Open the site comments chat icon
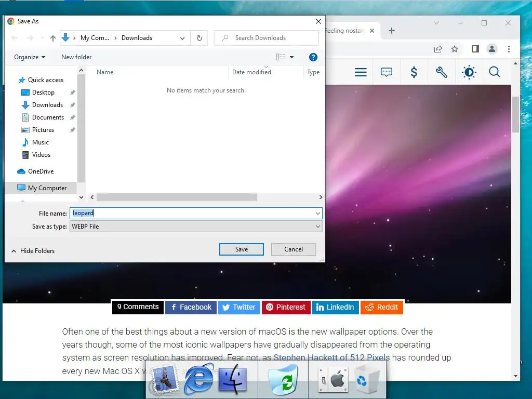The image size is (532, 399). (x=387, y=72)
